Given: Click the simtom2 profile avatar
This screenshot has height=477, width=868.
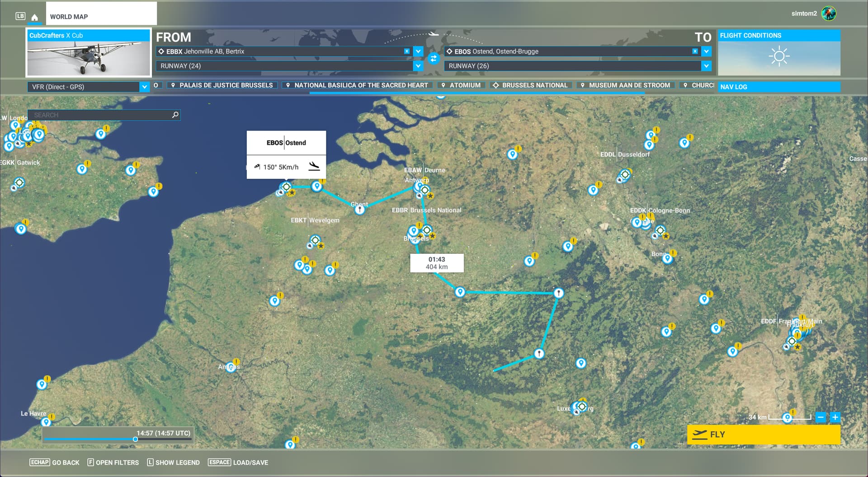Looking at the screenshot, I should 829,14.
